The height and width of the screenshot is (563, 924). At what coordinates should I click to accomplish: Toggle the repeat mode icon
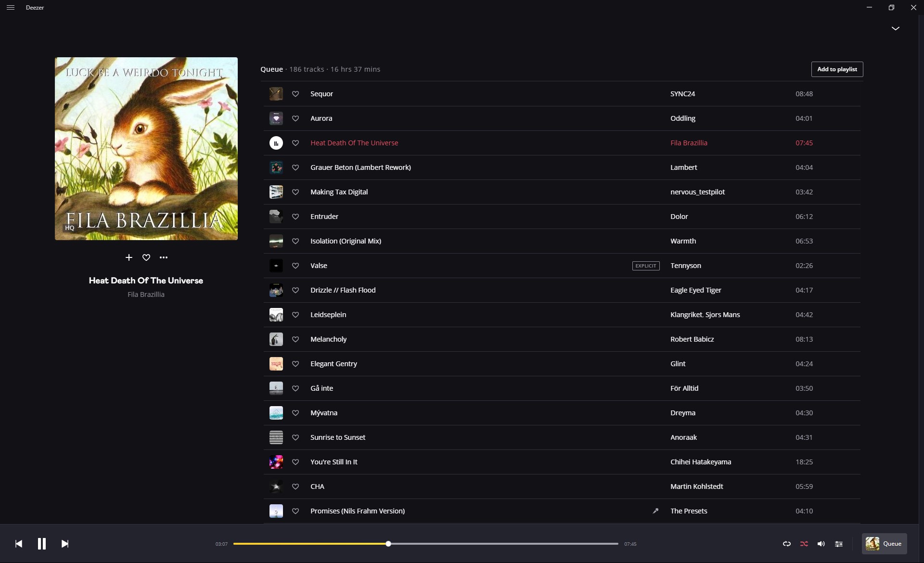pyautogui.click(x=787, y=544)
